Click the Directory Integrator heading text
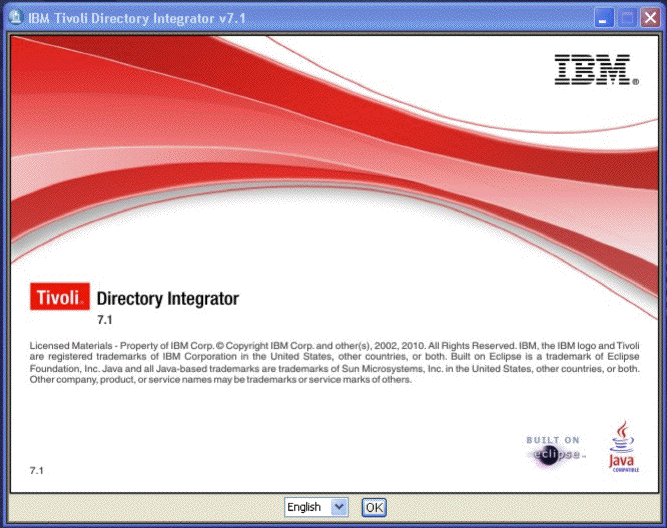This screenshot has height=528, width=667. [168, 299]
